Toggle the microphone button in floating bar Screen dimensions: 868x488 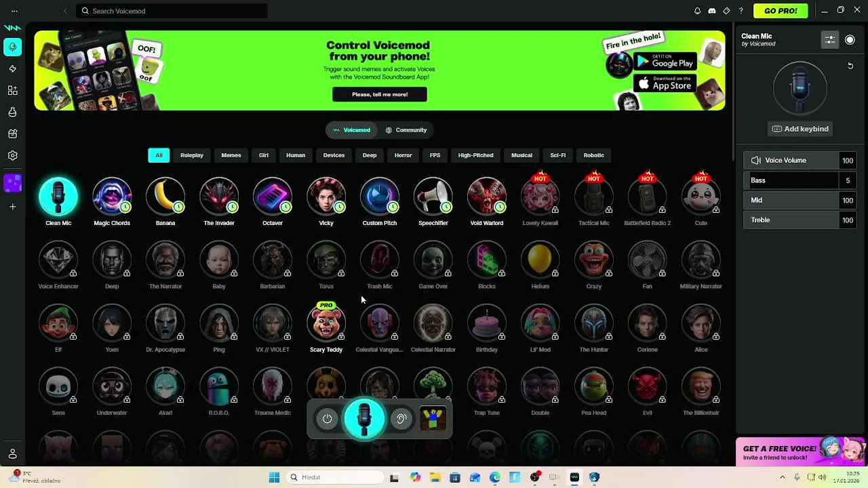[x=364, y=418]
